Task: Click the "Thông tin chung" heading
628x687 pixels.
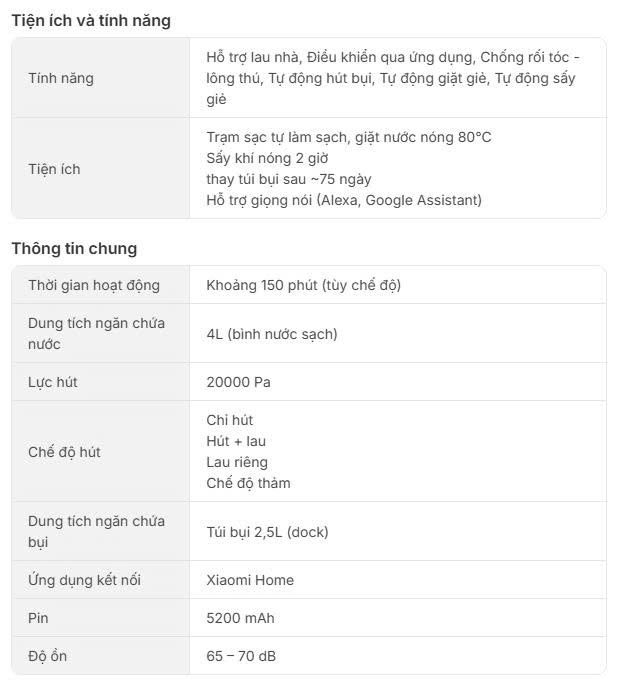Action: click(74, 249)
